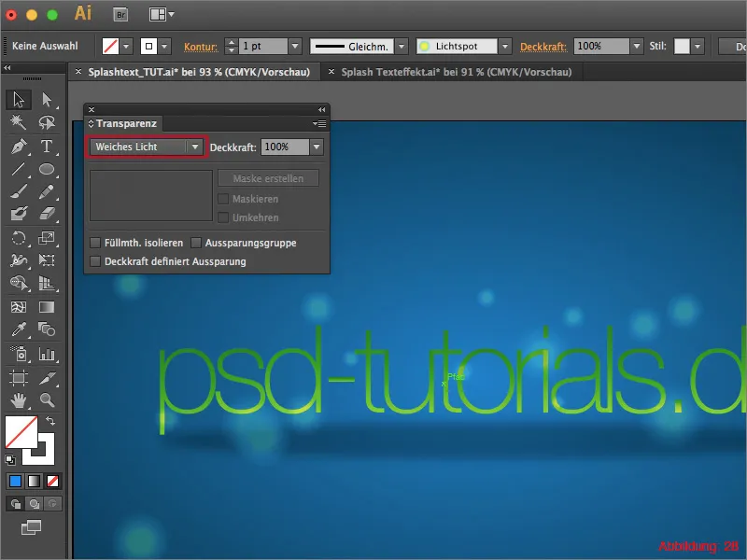Select the Magic Wand tool
747x560 pixels.
tap(19, 123)
